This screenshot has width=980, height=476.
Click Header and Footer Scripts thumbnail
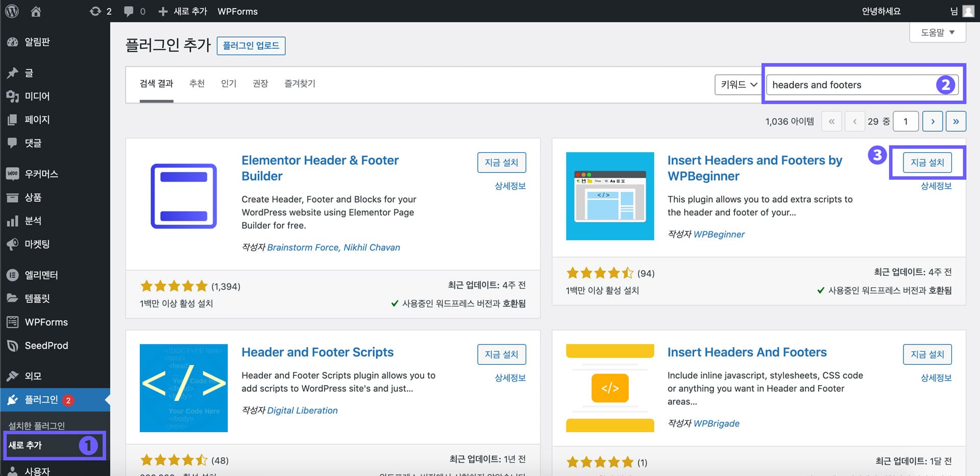click(184, 388)
